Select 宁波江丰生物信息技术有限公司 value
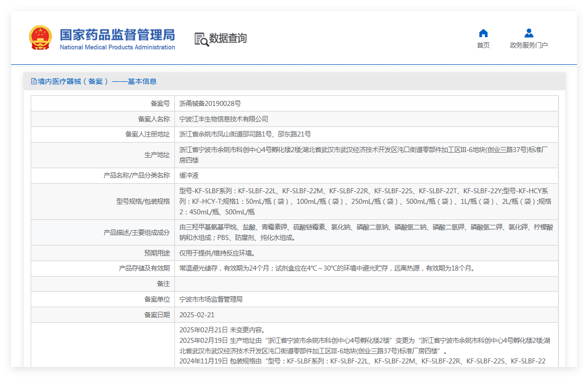The image size is (588, 378). pyautogui.click(x=224, y=119)
